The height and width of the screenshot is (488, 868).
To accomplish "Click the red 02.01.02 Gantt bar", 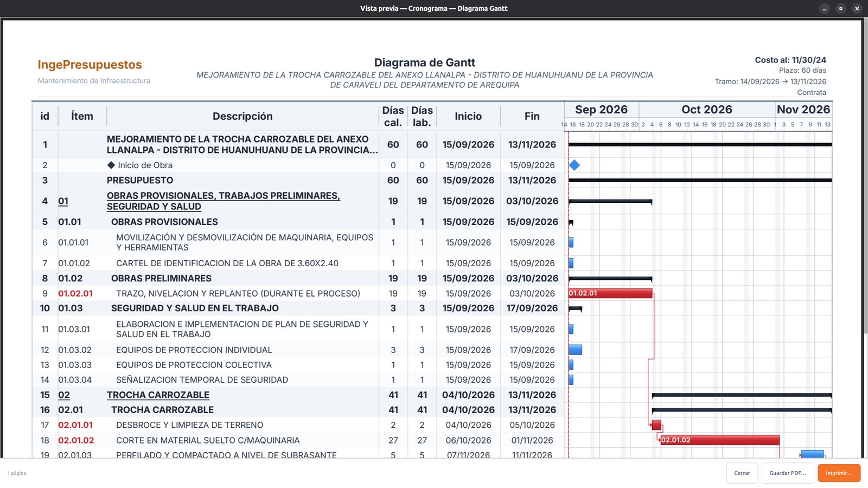I will click(720, 440).
